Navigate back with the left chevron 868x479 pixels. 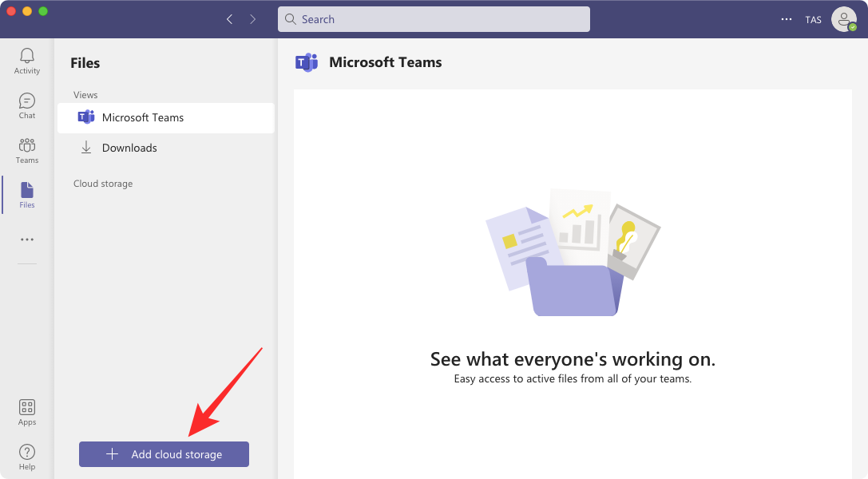(x=229, y=18)
